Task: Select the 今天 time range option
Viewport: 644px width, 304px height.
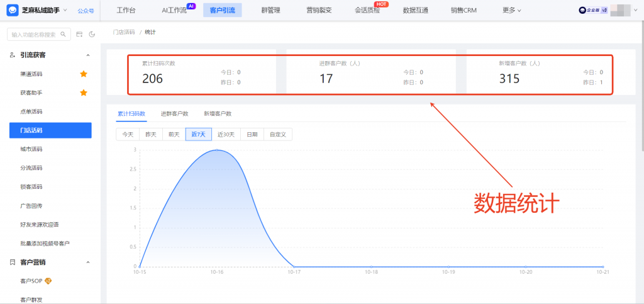Action: (128, 134)
